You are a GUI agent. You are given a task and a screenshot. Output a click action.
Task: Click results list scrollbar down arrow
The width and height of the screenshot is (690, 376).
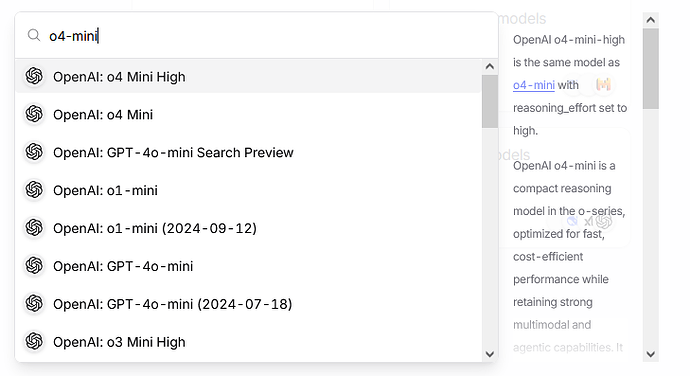pos(489,354)
